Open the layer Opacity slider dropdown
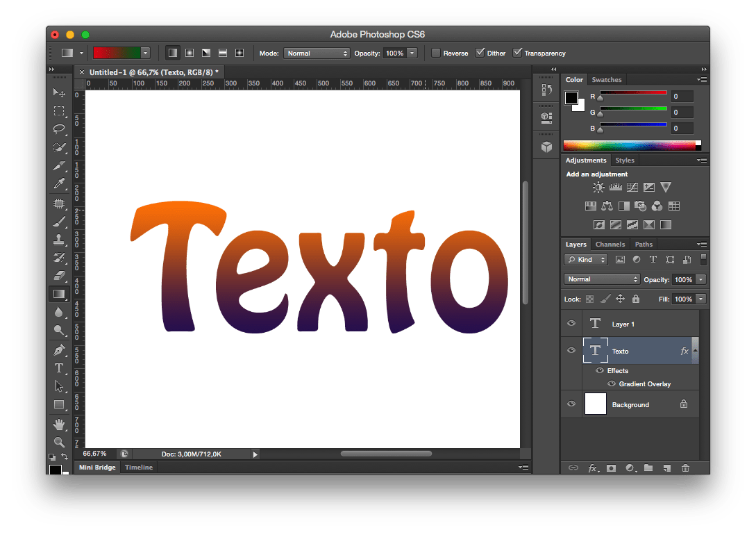 701,279
